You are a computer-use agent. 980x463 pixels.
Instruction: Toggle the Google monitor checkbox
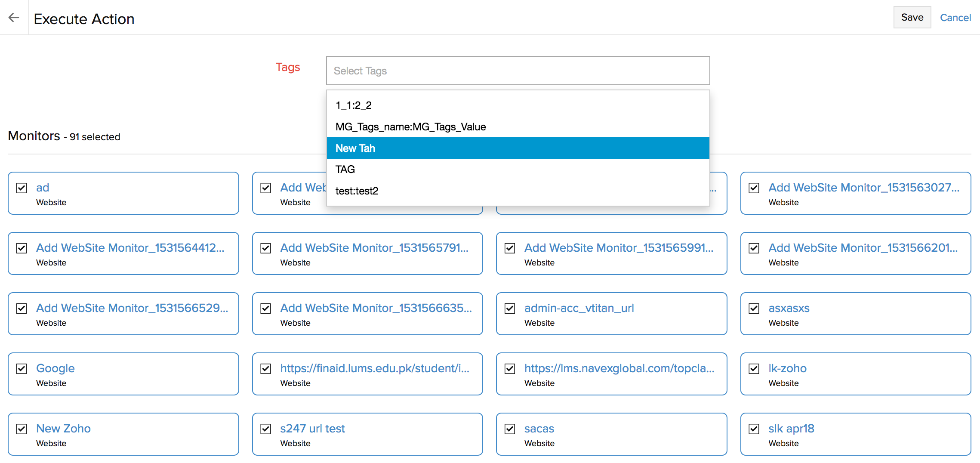click(22, 369)
